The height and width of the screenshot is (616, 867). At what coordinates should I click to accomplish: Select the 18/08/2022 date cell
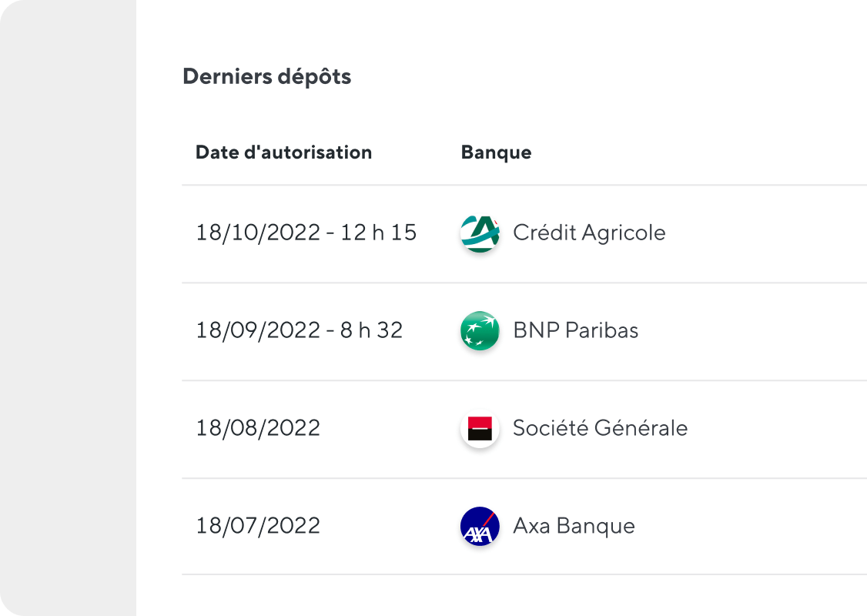tap(258, 427)
